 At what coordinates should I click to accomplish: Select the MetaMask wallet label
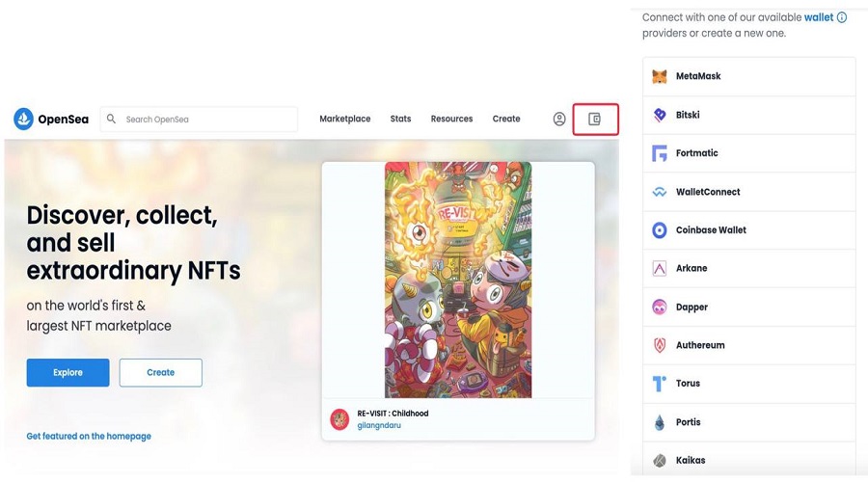tap(698, 76)
